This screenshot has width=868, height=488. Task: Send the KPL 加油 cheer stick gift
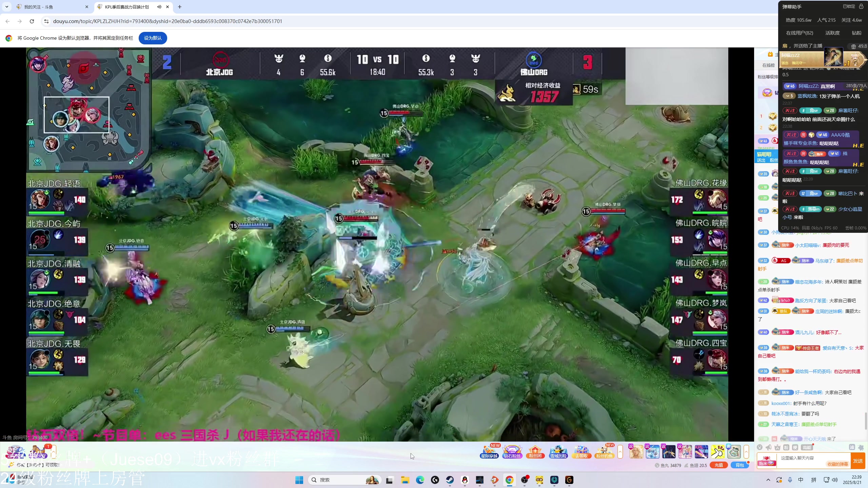point(701,452)
